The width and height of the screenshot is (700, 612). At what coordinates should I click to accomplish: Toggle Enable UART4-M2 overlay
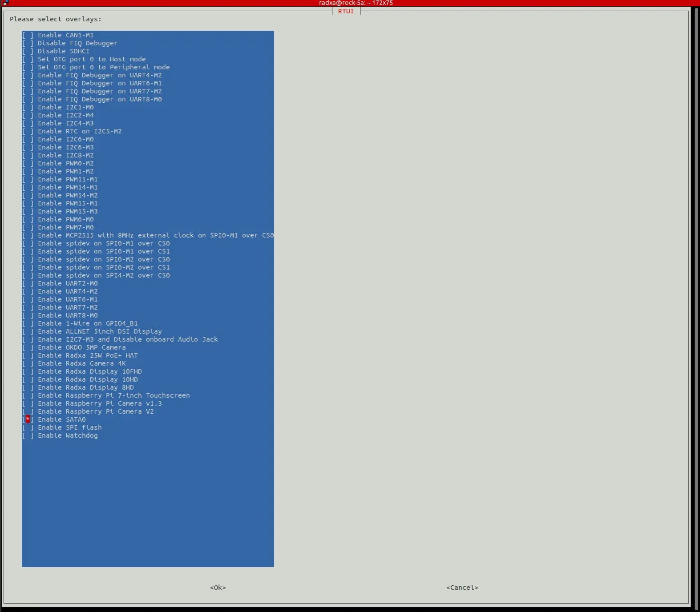click(28, 291)
